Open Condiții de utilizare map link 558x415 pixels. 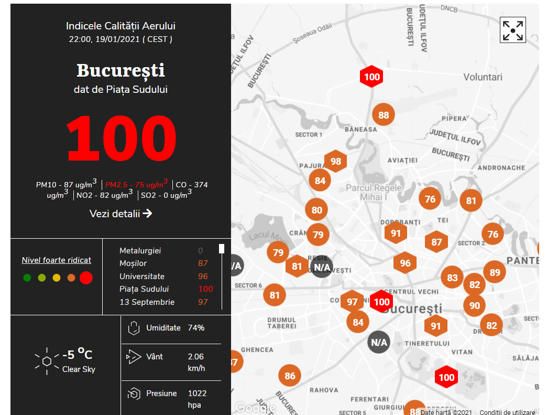507,412
